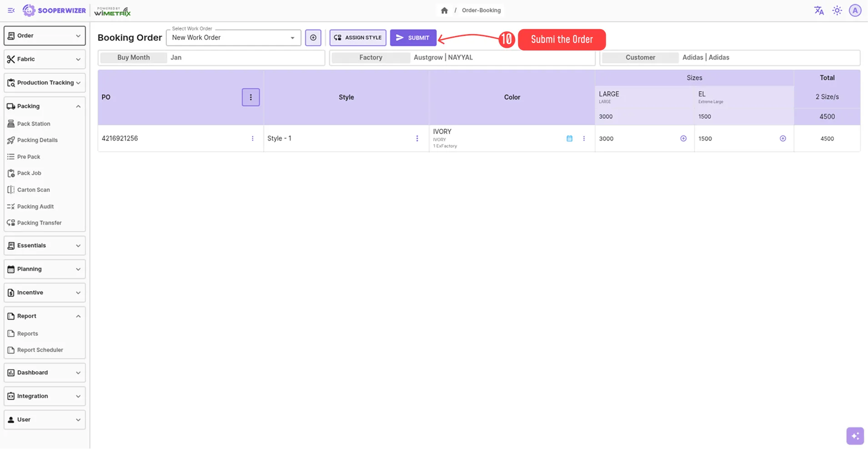Select Packing Details in the sidebar

pos(37,140)
